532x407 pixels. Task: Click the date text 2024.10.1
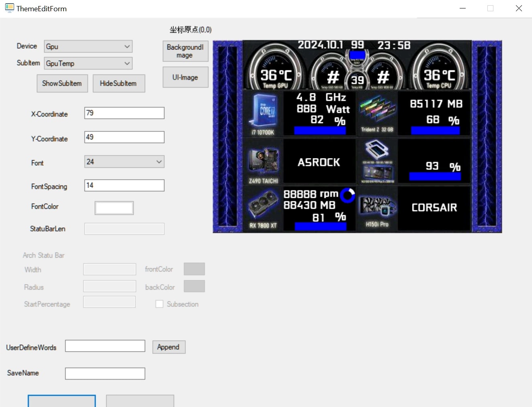click(320, 45)
